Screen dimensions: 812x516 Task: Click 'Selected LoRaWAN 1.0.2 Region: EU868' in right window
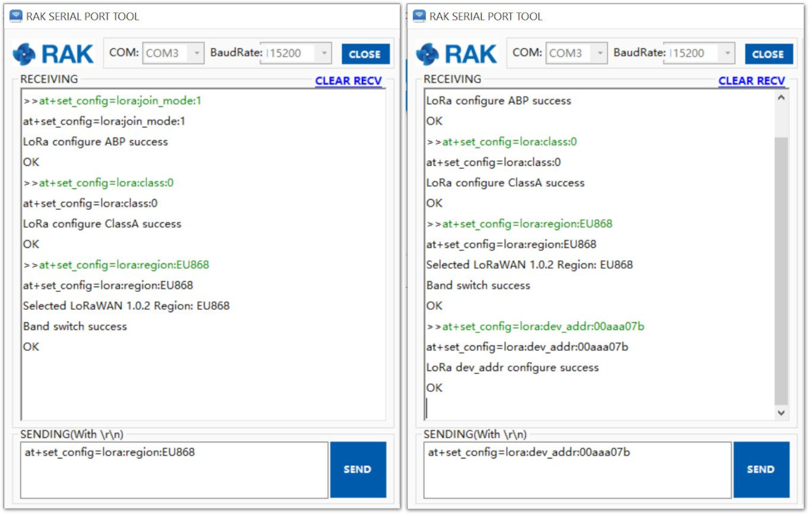pyautogui.click(x=530, y=265)
